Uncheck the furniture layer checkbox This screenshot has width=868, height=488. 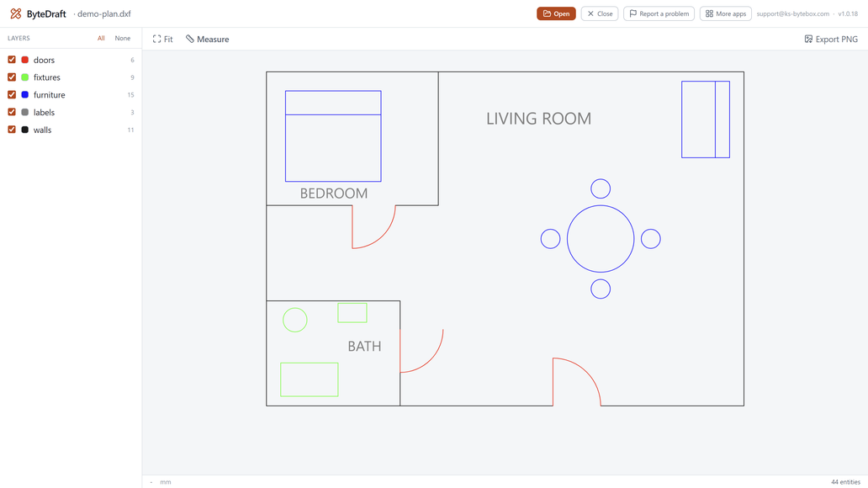(12, 95)
